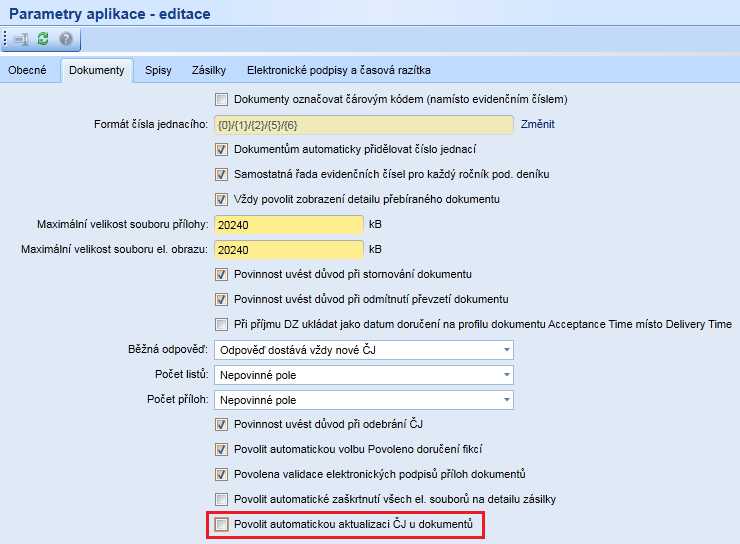Enable Acceptance Time místo Delivery Time checkbox
This screenshot has width=740, height=544.
point(221,325)
